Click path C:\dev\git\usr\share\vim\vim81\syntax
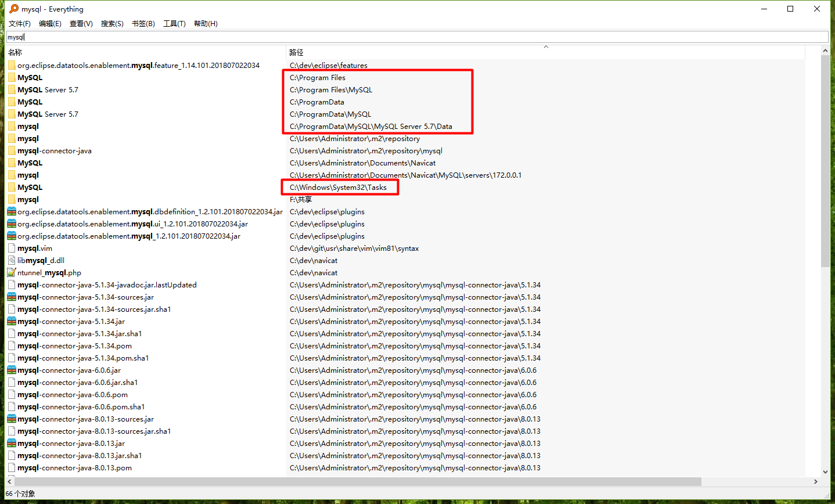 point(354,248)
